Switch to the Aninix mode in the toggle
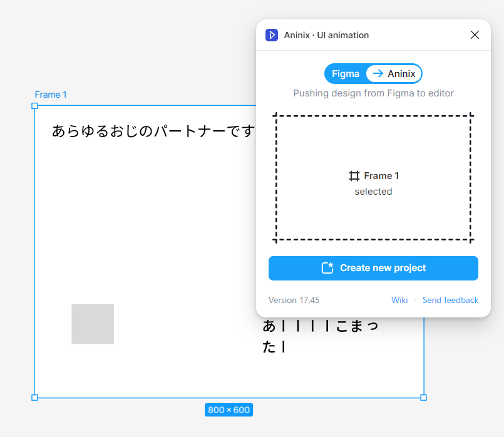 394,74
